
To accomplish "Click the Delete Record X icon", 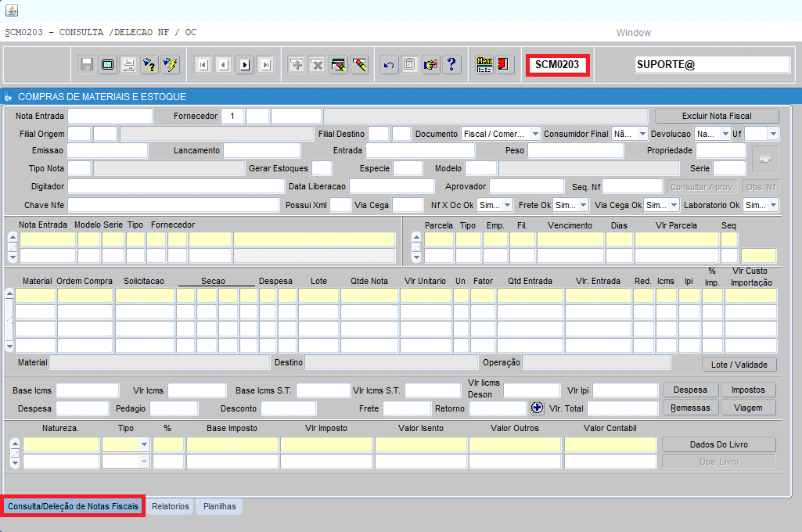I will (318, 64).
